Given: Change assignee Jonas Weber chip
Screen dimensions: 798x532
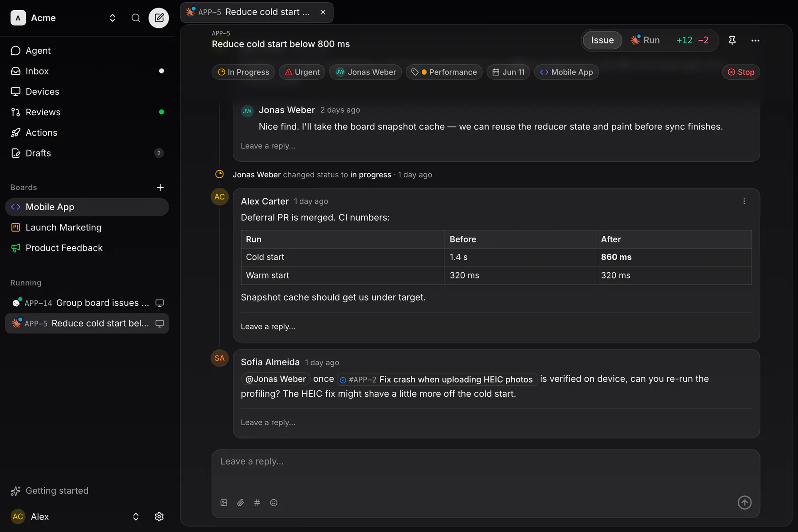Looking at the screenshot, I should tap(365, 72).
